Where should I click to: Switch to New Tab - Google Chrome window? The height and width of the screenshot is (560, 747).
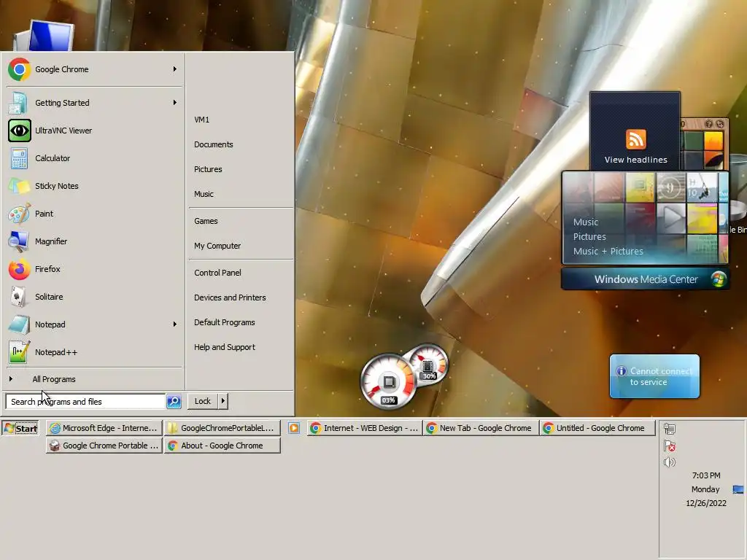point(480,428)
